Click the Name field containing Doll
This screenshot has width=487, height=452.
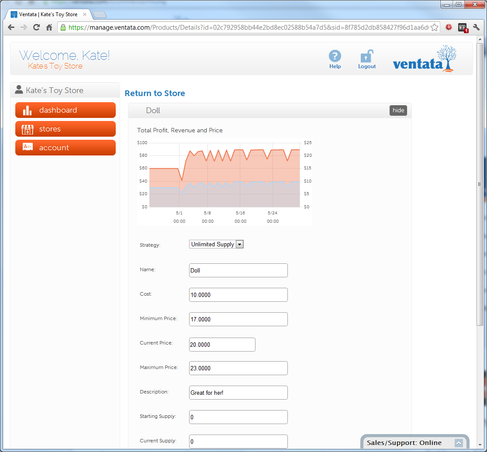(x=238, y=270)
